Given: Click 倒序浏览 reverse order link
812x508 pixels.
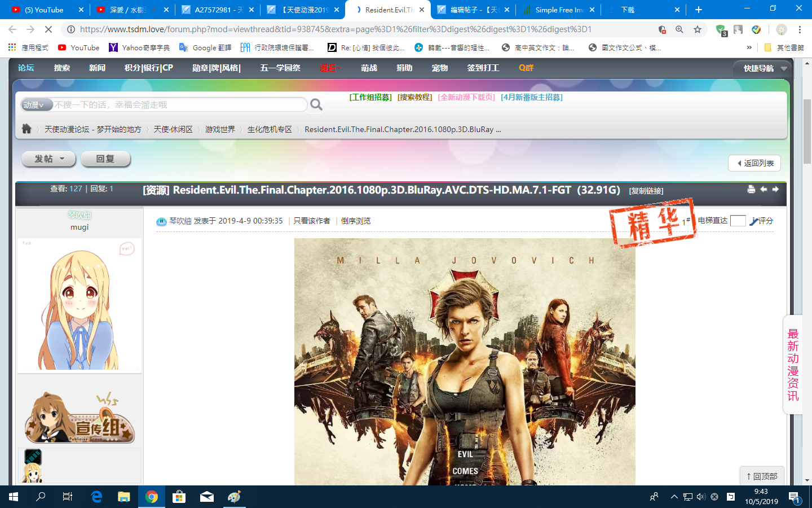Looking at the screenshot, I should tap(356, 221).
